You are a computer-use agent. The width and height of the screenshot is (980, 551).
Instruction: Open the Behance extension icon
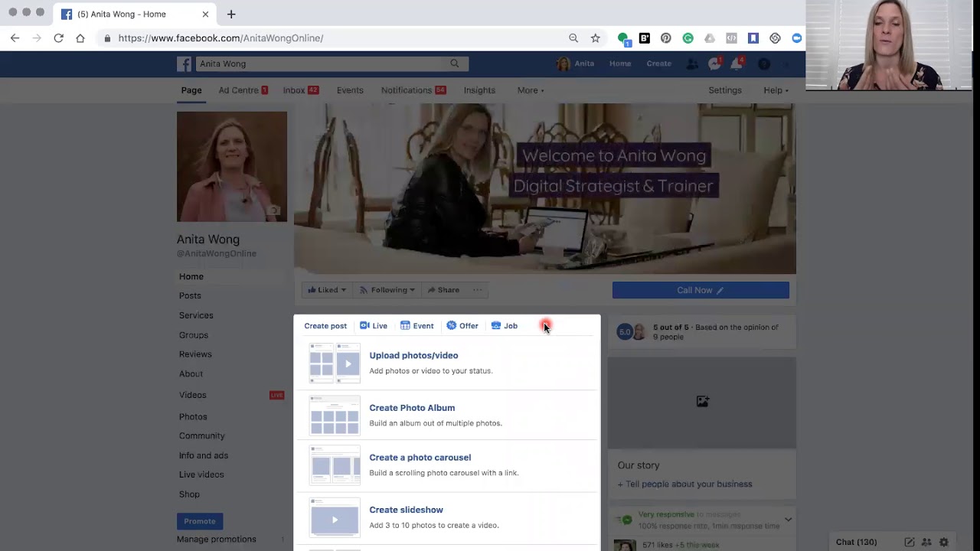coord(645,38)
